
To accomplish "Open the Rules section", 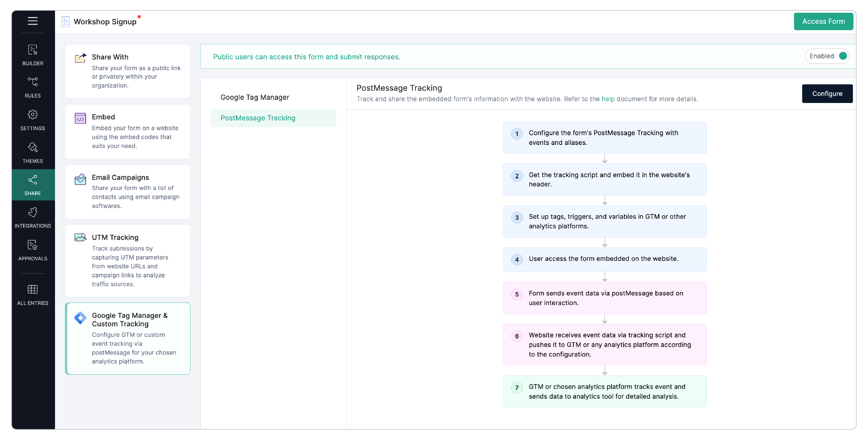I will point(33,87).
